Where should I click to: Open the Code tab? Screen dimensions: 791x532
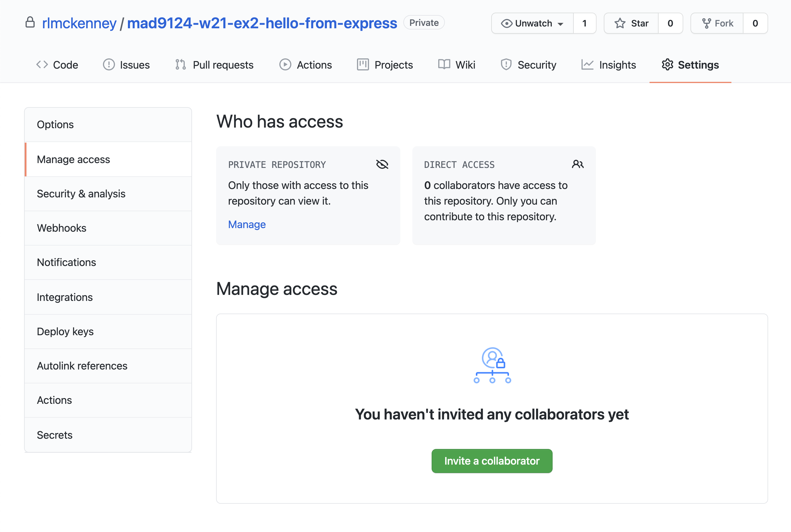(57, 64)
